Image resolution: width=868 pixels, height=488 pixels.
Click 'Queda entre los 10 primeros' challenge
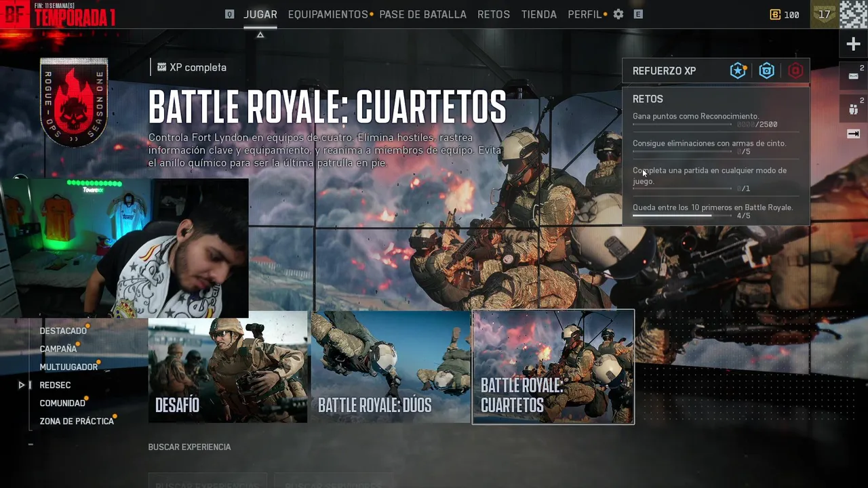pos(713,207)
